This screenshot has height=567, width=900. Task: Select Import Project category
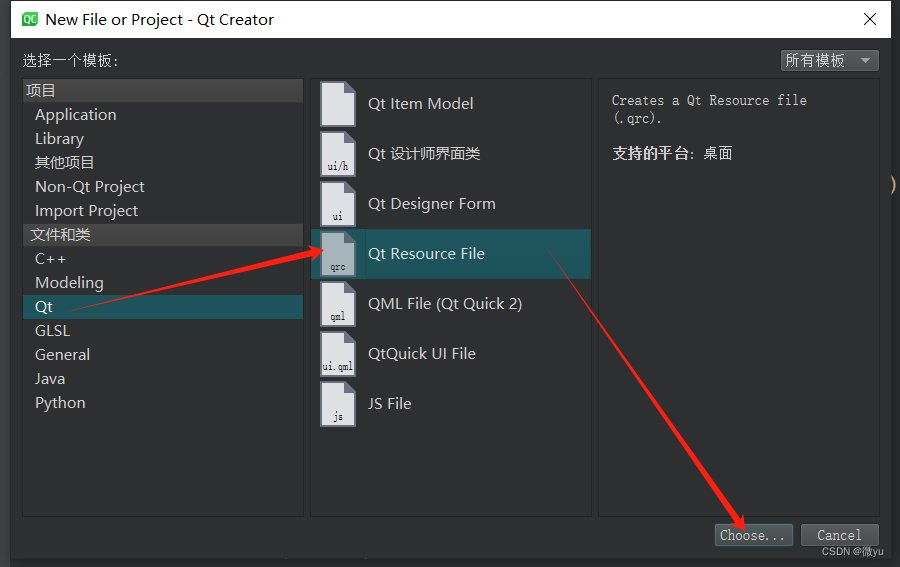[x=163, y=211]
